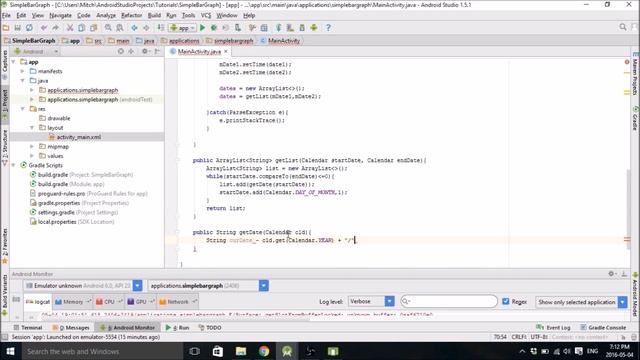Click the SDK Manager icon
The height and width of the screenshot is (360, 640).
coord(302,28)
